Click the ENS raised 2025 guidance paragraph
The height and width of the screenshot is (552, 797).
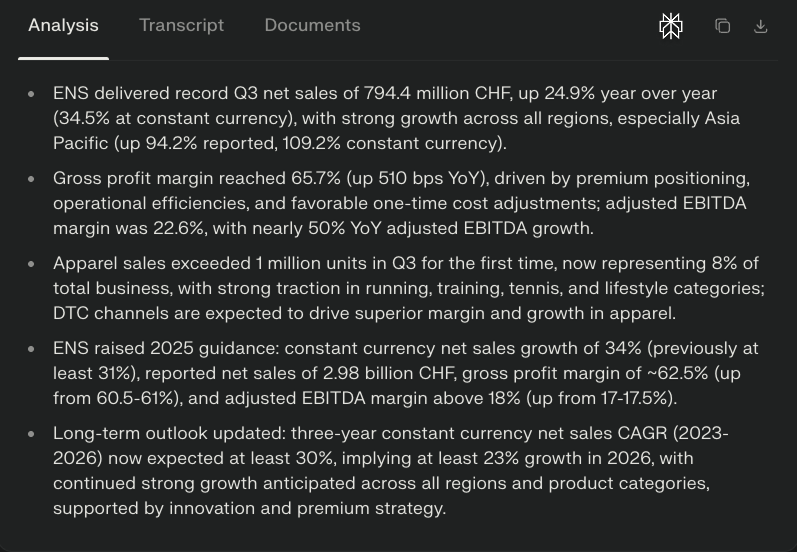coord(405,348)
